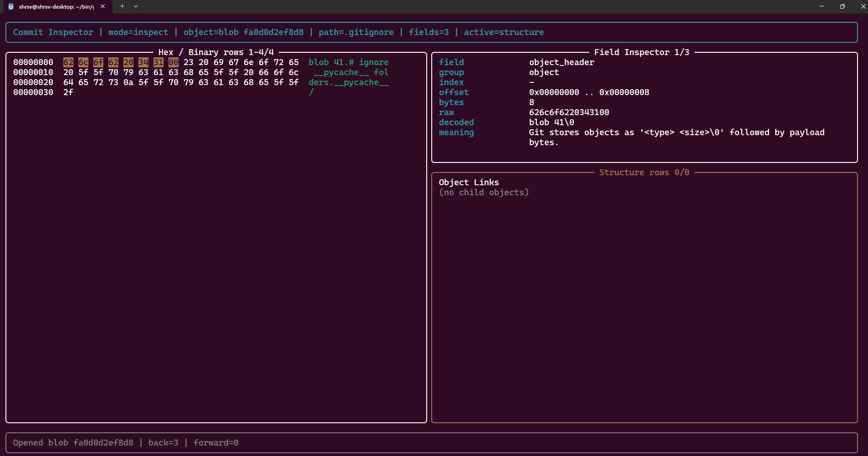This screenshot has height=456, width=868.
Task: Open the terminal profile dropdown
Action: [x=136, y=6]
